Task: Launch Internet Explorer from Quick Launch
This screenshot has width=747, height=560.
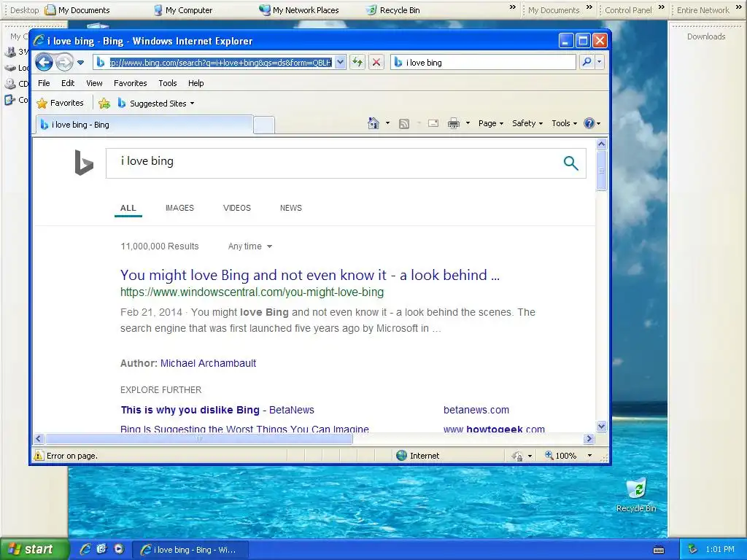Action: pos(85,549)
